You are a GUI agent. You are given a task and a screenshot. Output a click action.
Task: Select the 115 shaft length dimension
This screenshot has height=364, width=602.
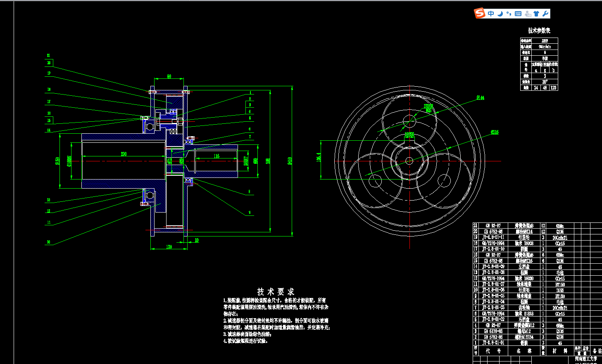pos(217,156)
